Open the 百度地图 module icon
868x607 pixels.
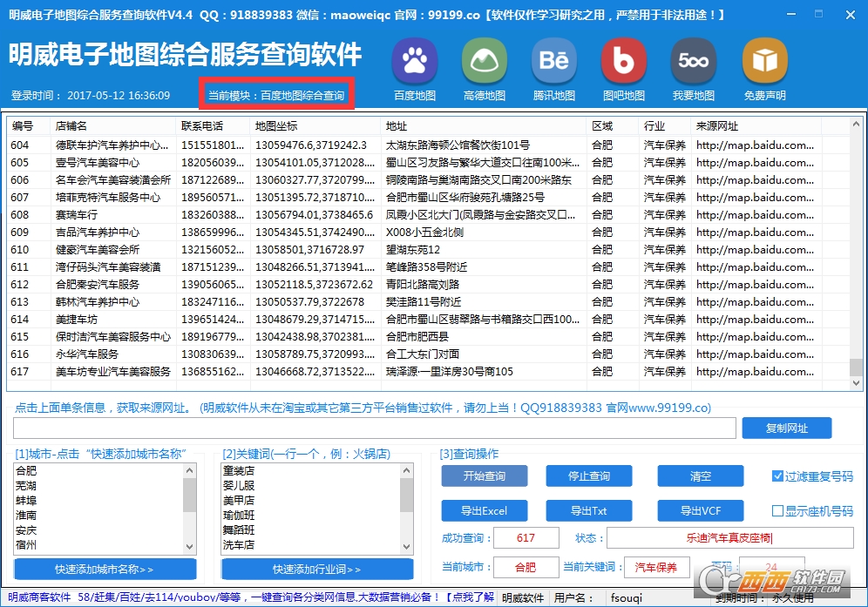(x=415, y=61)
